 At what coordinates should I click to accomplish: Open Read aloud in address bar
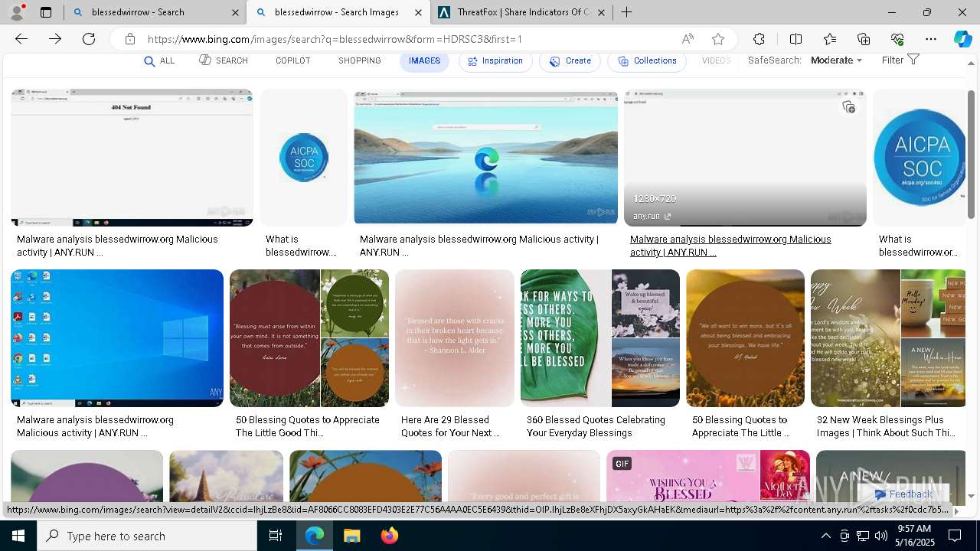pyautogui.click(x=688, y=39)
